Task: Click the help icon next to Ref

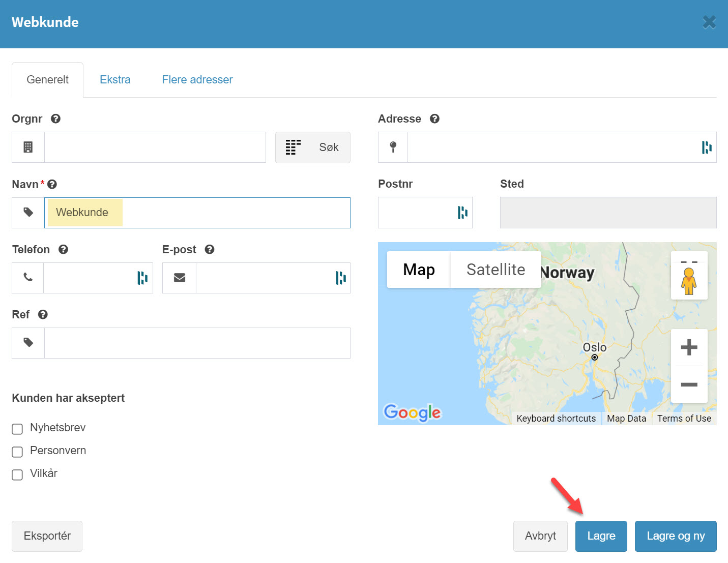Action: coord(43,314)
